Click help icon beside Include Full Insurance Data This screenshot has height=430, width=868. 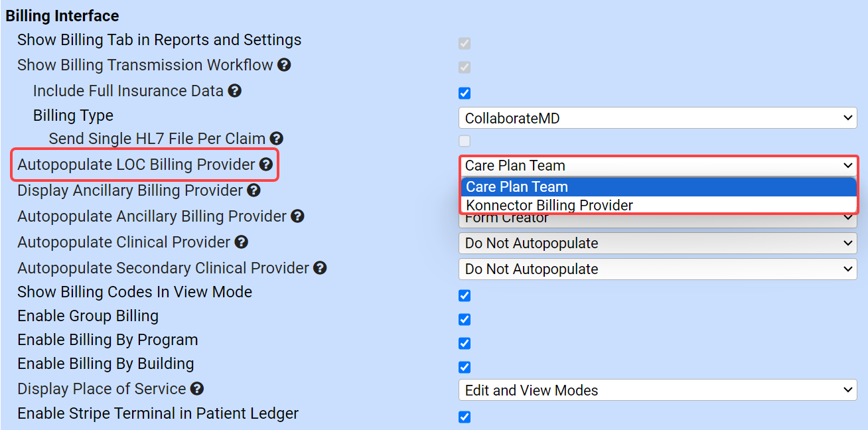click(234, 91)
